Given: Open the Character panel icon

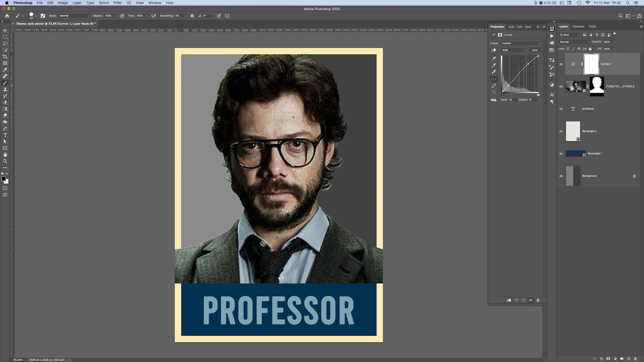Looking at the screenshot, I should [x=552, y=95].
